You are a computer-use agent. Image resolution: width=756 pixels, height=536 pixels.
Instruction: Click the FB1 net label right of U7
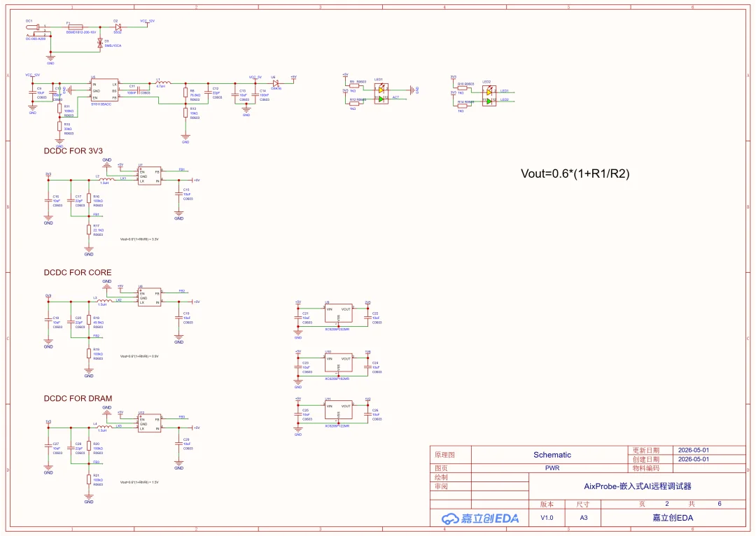[182, 169]
